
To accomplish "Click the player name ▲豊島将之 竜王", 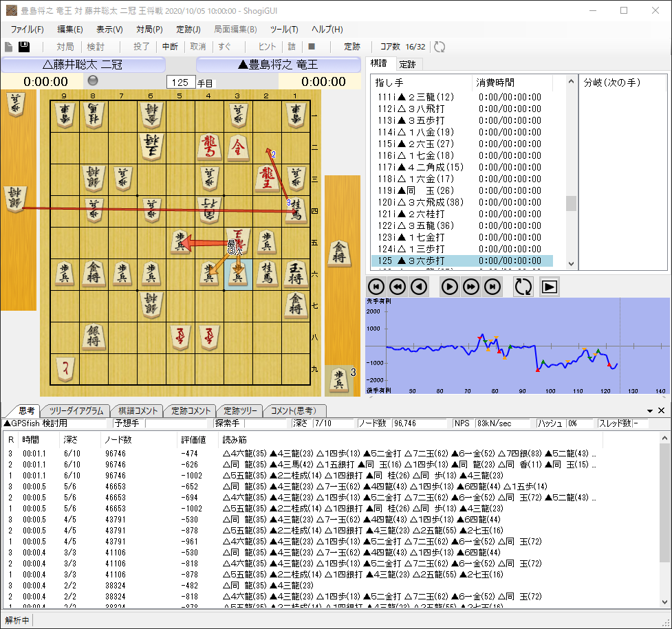I will click(278, 65).
